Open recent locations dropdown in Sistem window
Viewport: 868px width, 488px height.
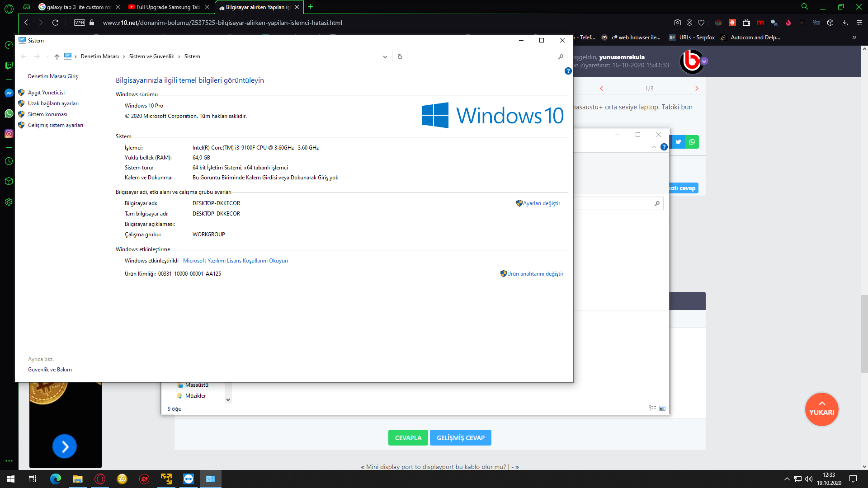click(x=47, y=56)
